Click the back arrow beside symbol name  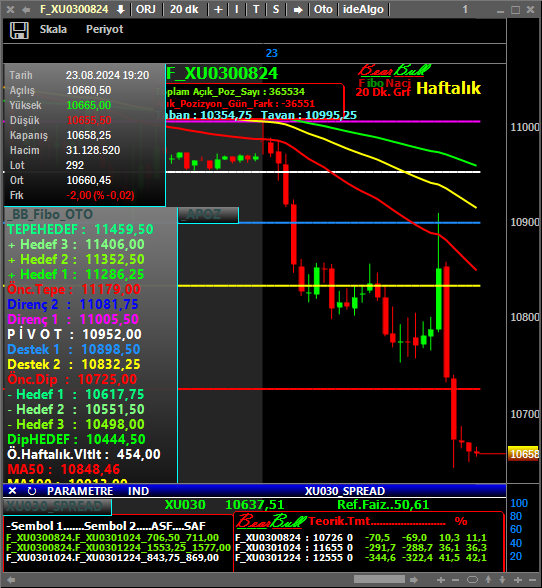[x=26, y=10]
